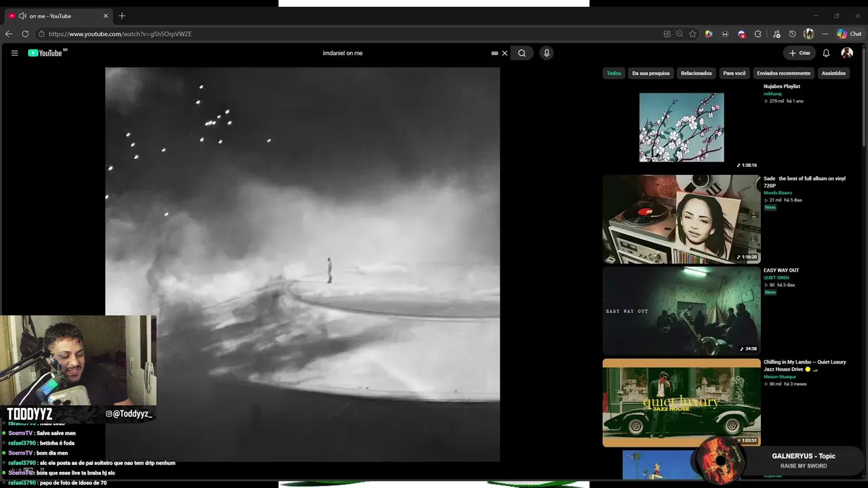Open 'Sade the best of full album' title
This screenshot has height=488, width=868.
(x=804, y=182)
